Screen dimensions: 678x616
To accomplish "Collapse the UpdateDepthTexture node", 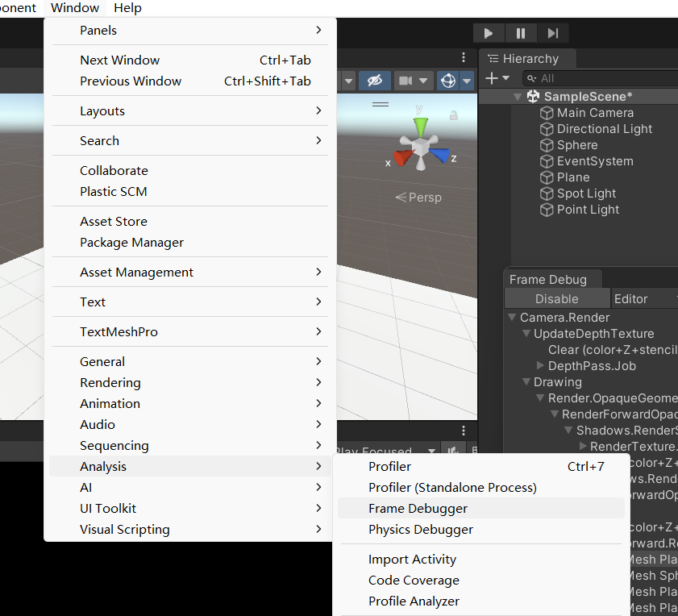I will point(526,334).
